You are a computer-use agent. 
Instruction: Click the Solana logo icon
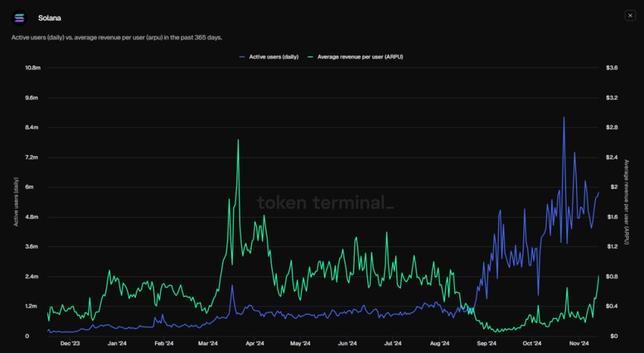19,18
